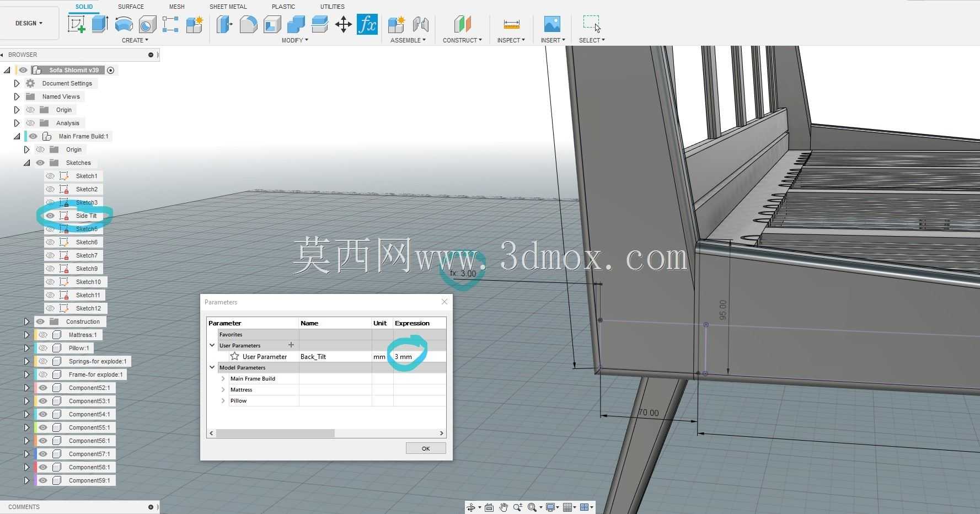Click the Create Form icon
The height and width of the screenshot is (514, 980).
pos(195,24)
